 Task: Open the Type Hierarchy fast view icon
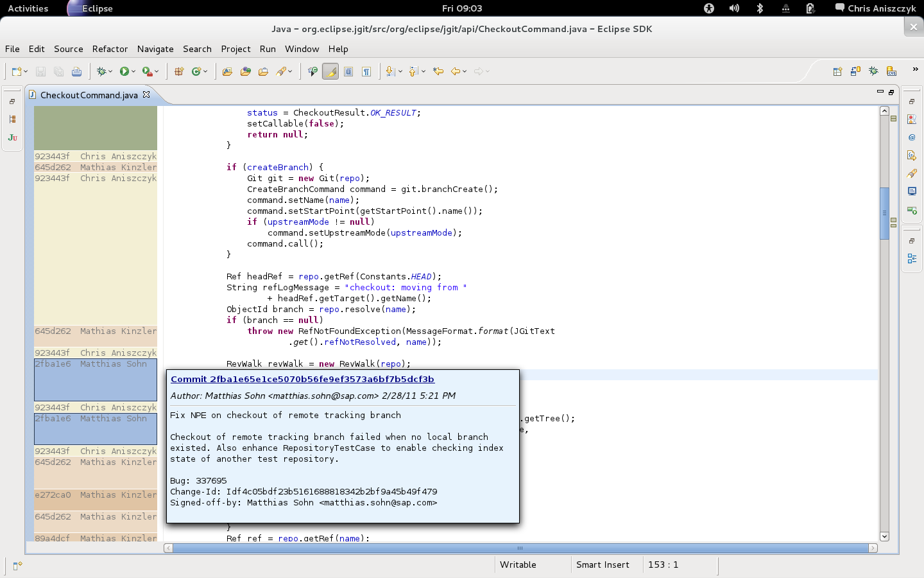[x=12, y=119]
